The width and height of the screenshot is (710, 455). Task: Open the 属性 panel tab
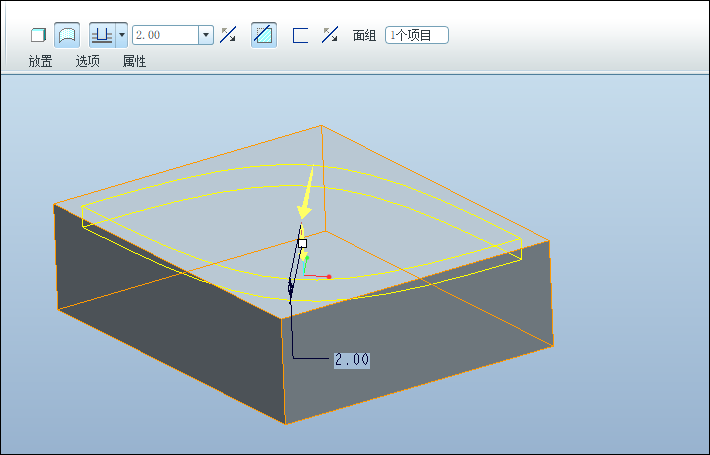pyautogui.click(x=134, y=61)
